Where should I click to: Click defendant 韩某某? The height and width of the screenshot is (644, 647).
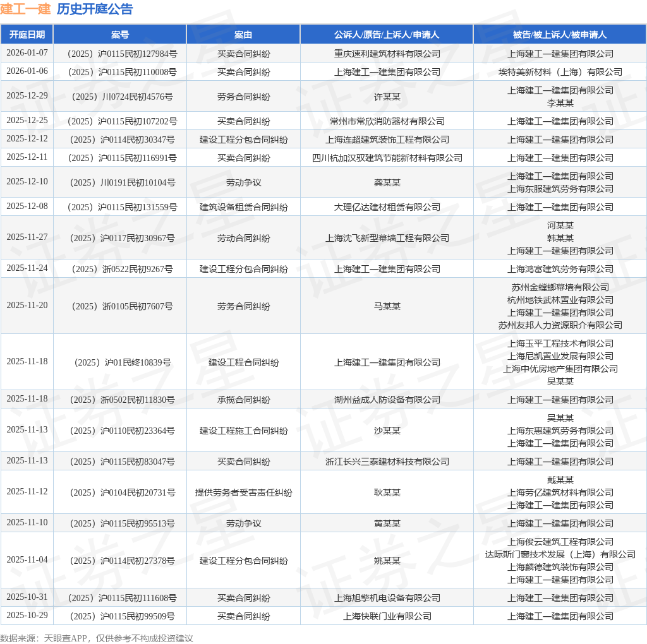coord(560,238)
